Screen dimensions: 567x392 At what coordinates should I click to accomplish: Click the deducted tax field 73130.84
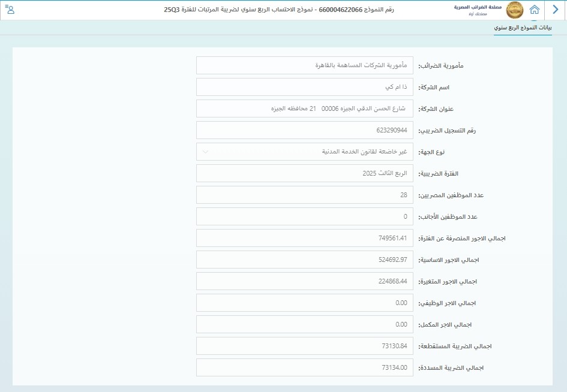304,346
